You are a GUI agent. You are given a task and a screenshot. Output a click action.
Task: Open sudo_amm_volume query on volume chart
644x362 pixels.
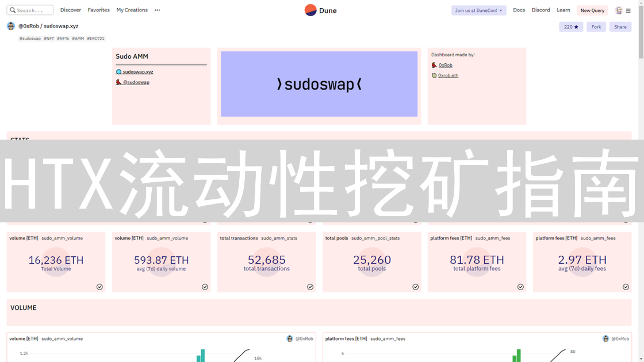click(62, 338)
